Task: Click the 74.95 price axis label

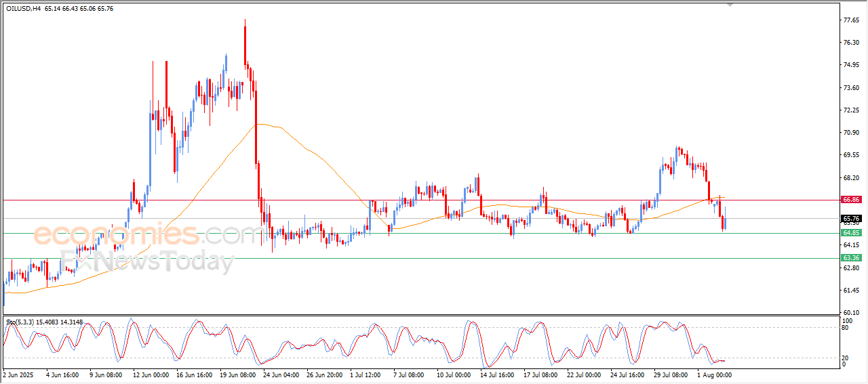Action: pyautogui.click(x=851, y=65)
